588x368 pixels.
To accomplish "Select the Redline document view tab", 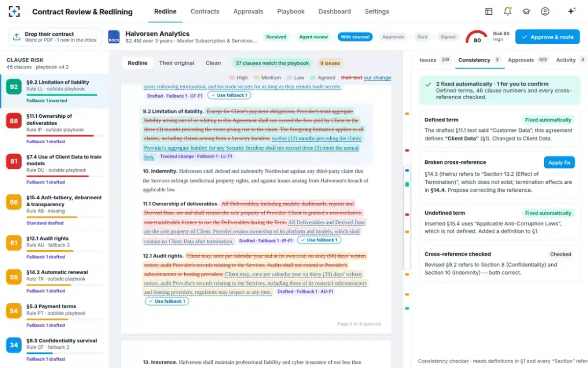I will point(138,63).
